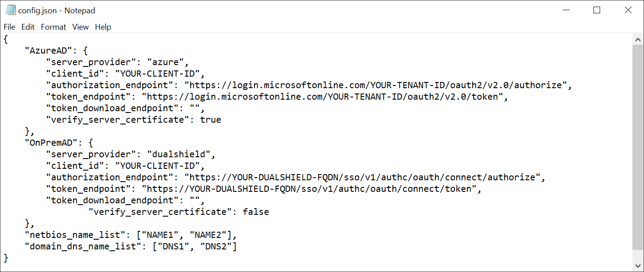
Task: Click the Notepad app icon in title bar
Action: point(11,10)
